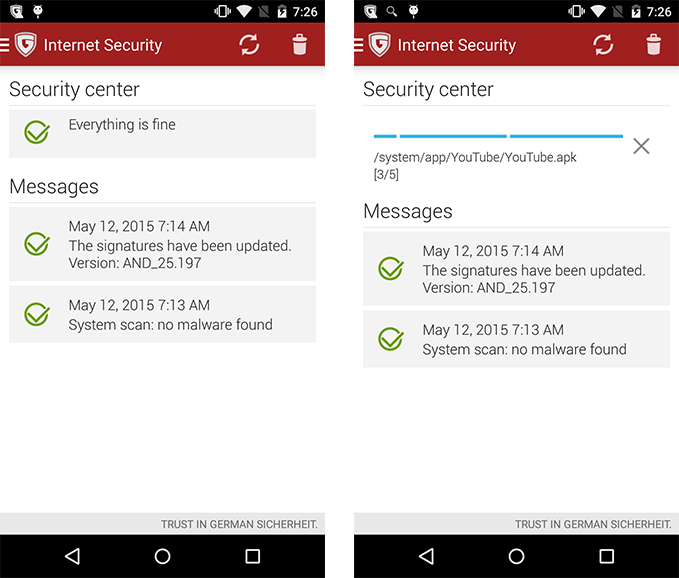Tap refresh icon in right screen toolbar
The width and height of the screenshot is (679, 578).
(603, 45)
